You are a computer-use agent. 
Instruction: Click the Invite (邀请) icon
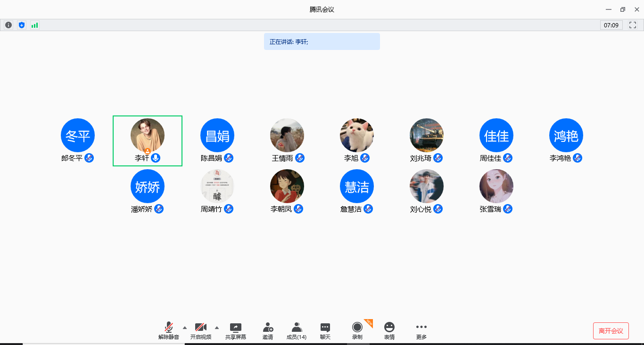click(x=268, y=331)
